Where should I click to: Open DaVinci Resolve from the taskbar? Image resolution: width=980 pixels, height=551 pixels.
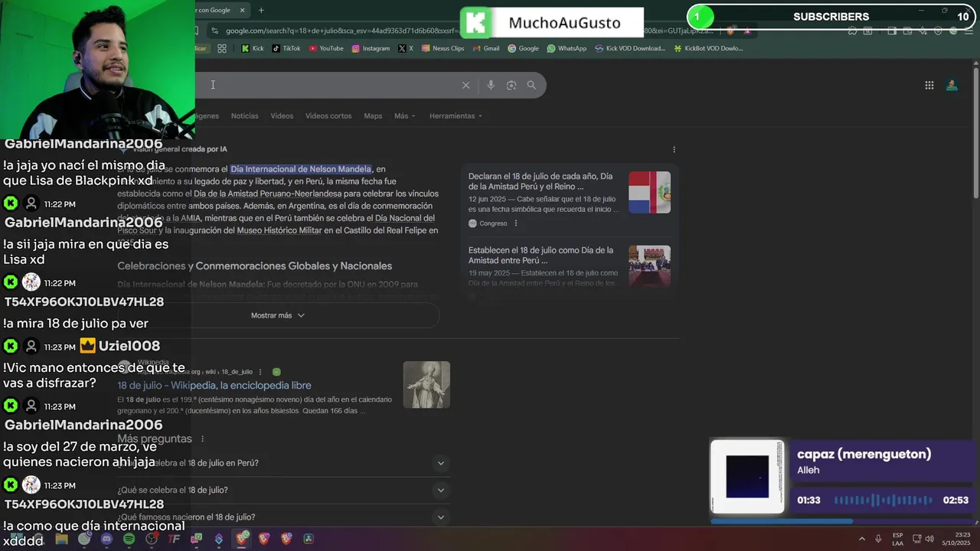(309, 539)
